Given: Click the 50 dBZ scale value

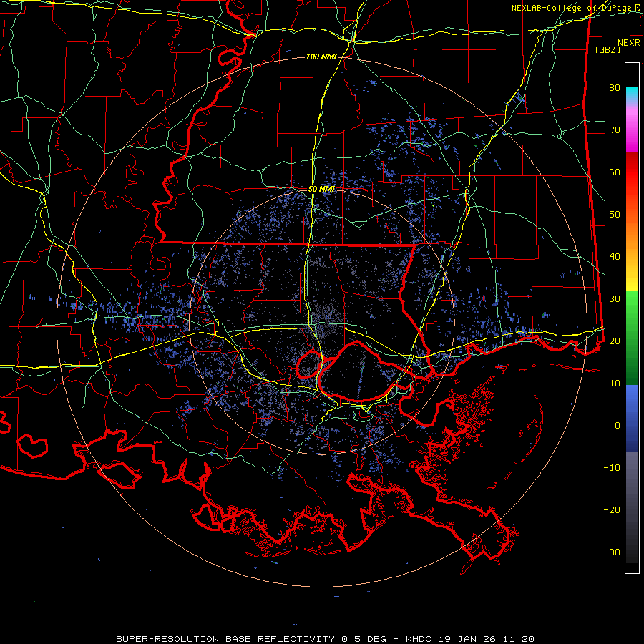Looking at the screenshot, I should click(615, 215).
